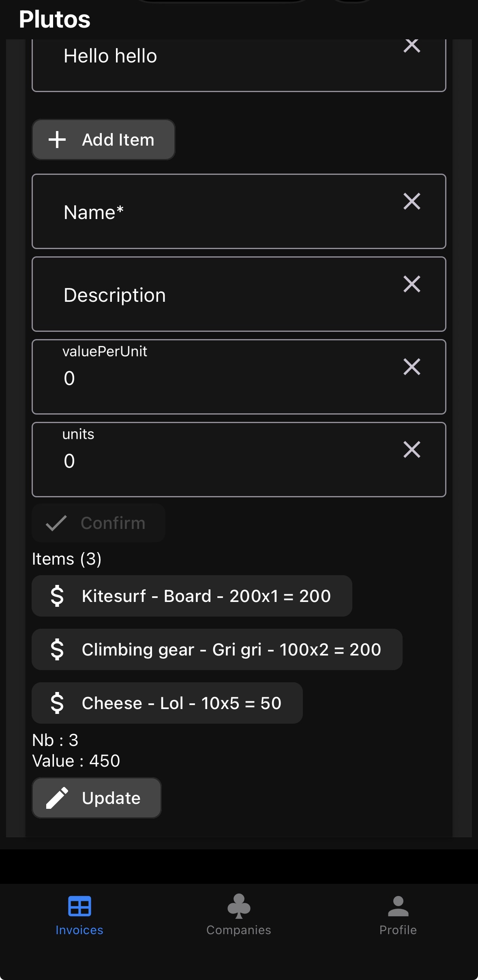
Task: Clear the Description field with X
Action: (x=412, y=284)
